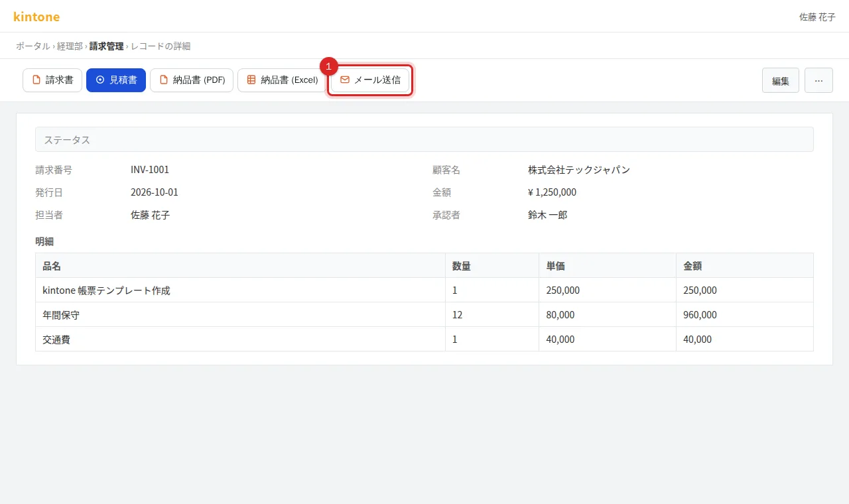
Task: Click the 請求番号 field label
Action: pos(54,170)
